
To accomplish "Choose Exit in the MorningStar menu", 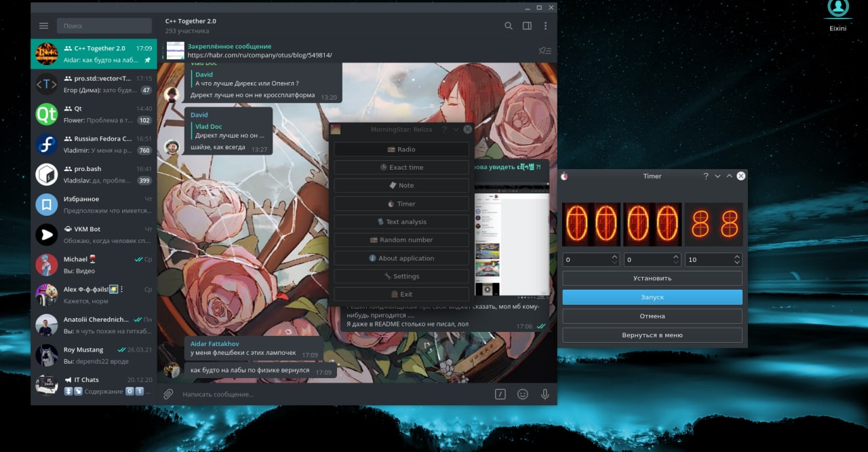I will [401, 294].
